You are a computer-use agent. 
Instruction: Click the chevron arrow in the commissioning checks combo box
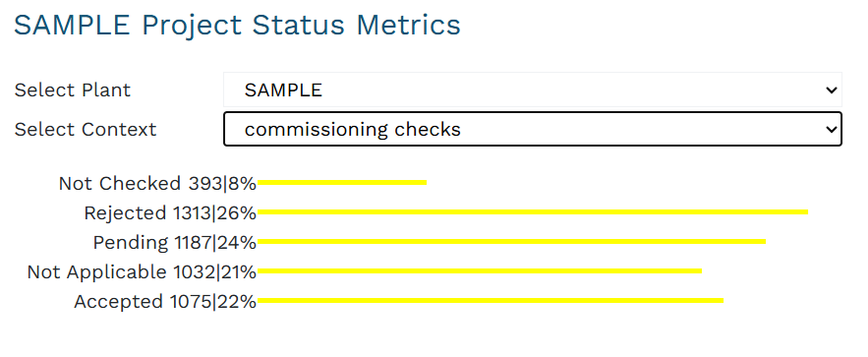(831, 130)
